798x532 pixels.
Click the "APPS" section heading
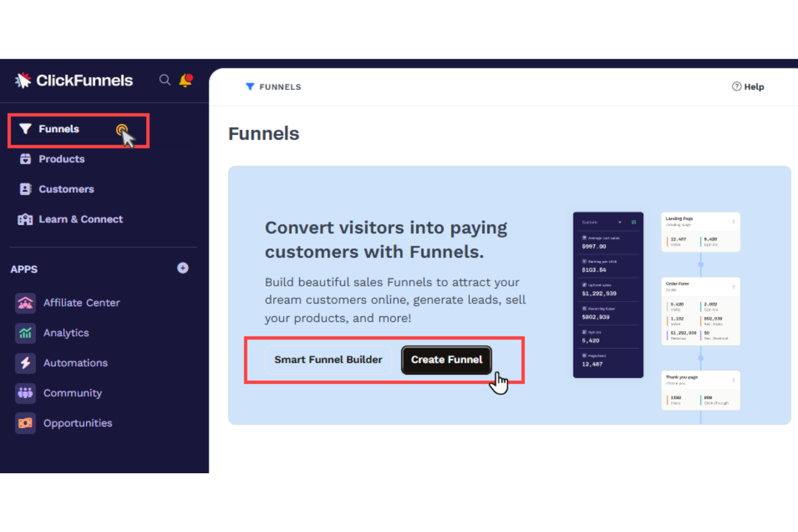[24, 269]
